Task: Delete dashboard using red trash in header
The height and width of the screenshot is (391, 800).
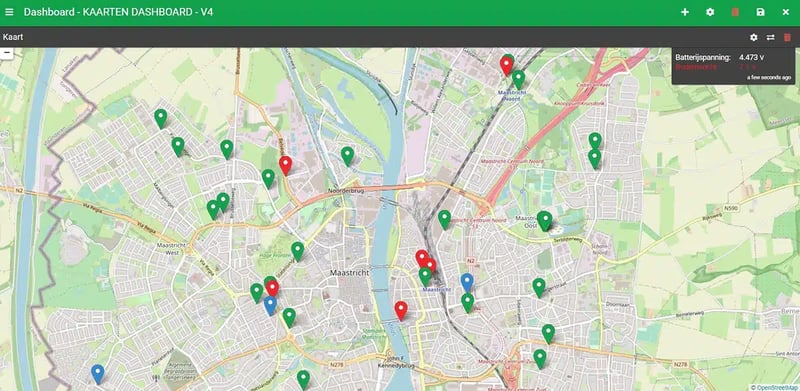Action: point(735,12)
